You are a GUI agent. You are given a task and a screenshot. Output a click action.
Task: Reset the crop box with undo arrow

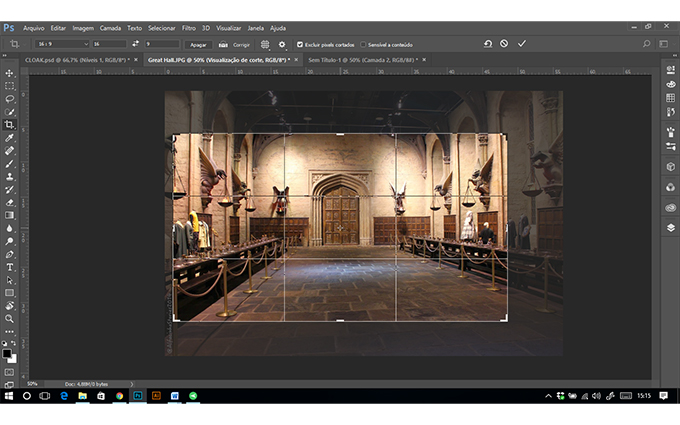coord(488,44)
